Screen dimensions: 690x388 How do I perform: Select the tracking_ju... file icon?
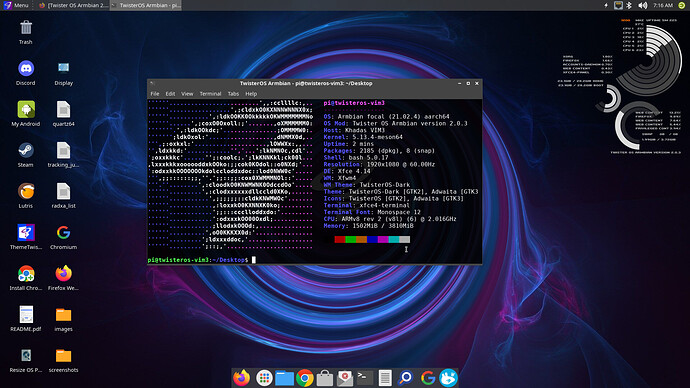[63, 150]
